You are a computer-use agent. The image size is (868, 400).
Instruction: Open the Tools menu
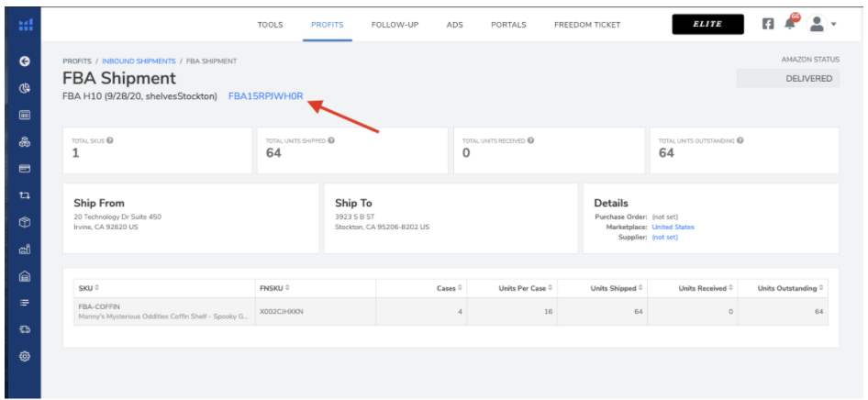point(270,25)
